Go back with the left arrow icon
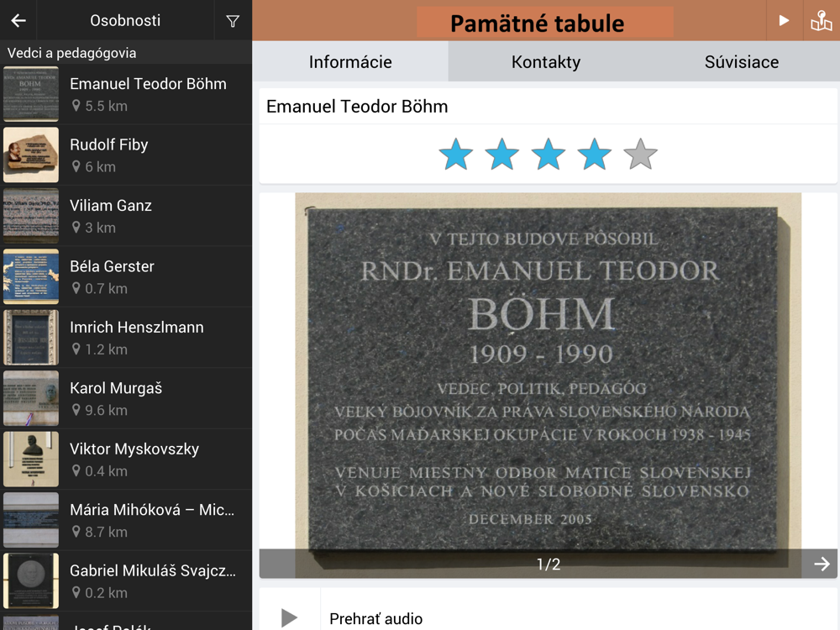The height and width of the screenshot is (630, 840). [18, 20]
